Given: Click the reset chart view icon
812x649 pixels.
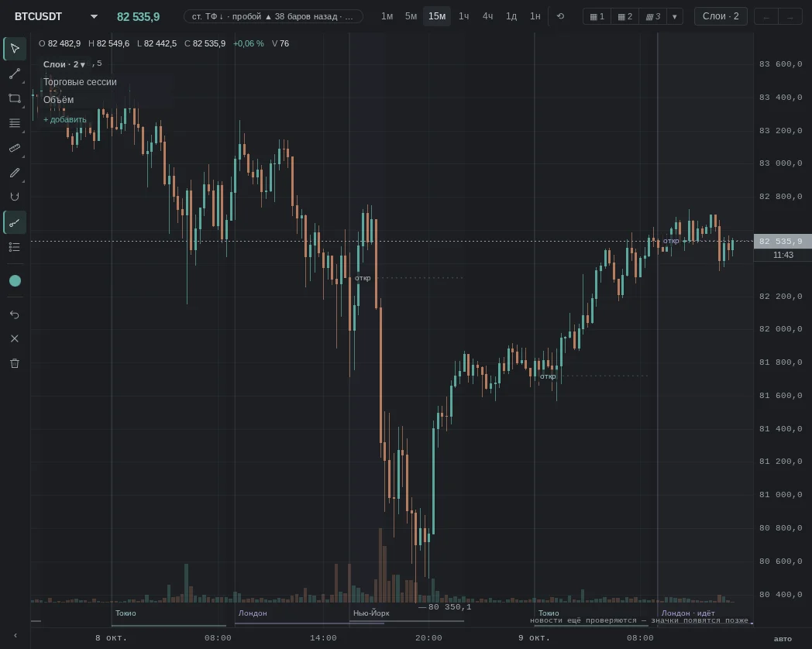Looking at the screenshot, I should click(x=560, y=16).
